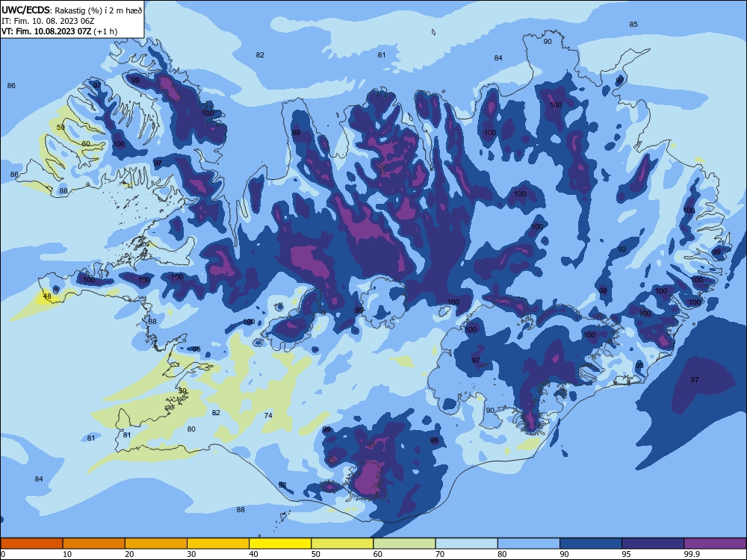The width and height of the screenshot is (747, 560).
Task: Pick the 50–60 pale yellow legend swatch
Action: (342, 544)
